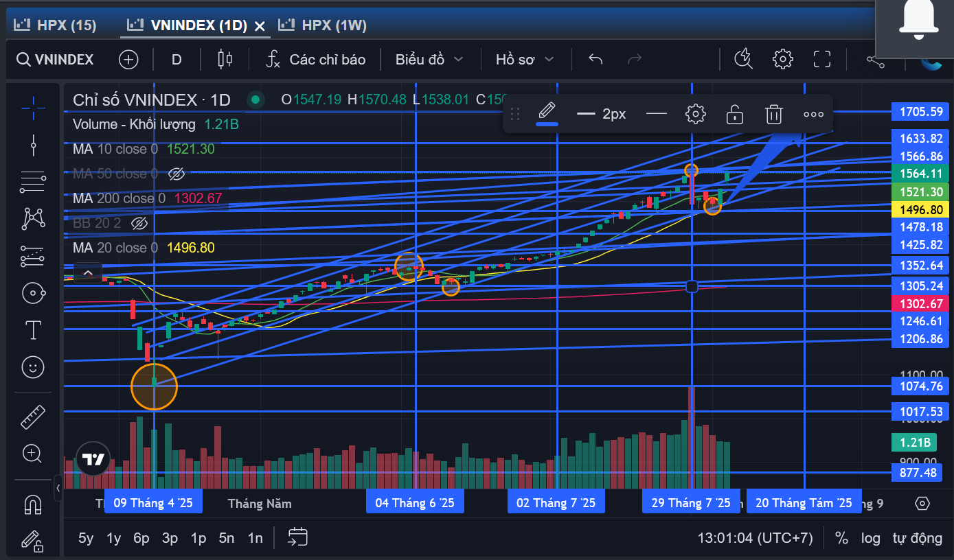Click the 09 Tháng 4 '25 date marker
954x560 pixels.
(153, 503)
